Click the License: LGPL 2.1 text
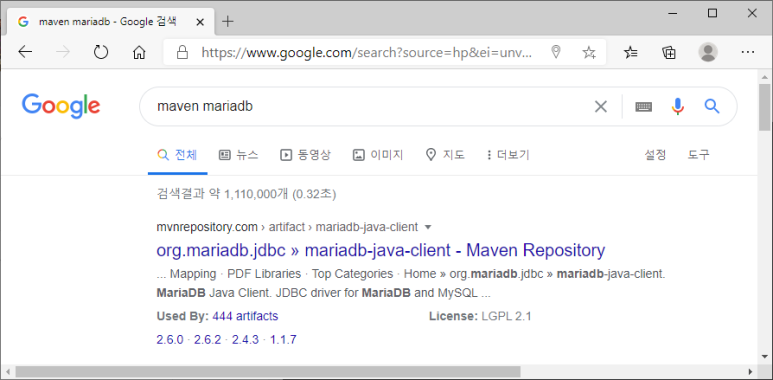The width and height of the screenshot is (773, 380). [480, 316]
